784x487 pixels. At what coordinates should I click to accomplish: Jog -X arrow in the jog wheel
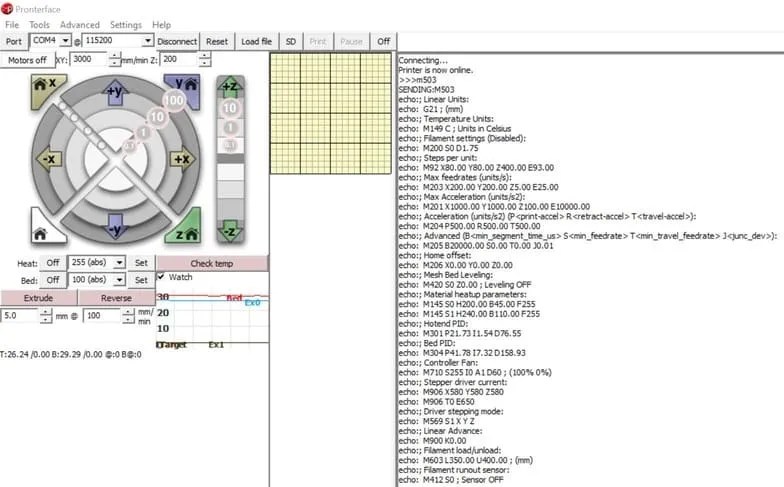point(48,159)
